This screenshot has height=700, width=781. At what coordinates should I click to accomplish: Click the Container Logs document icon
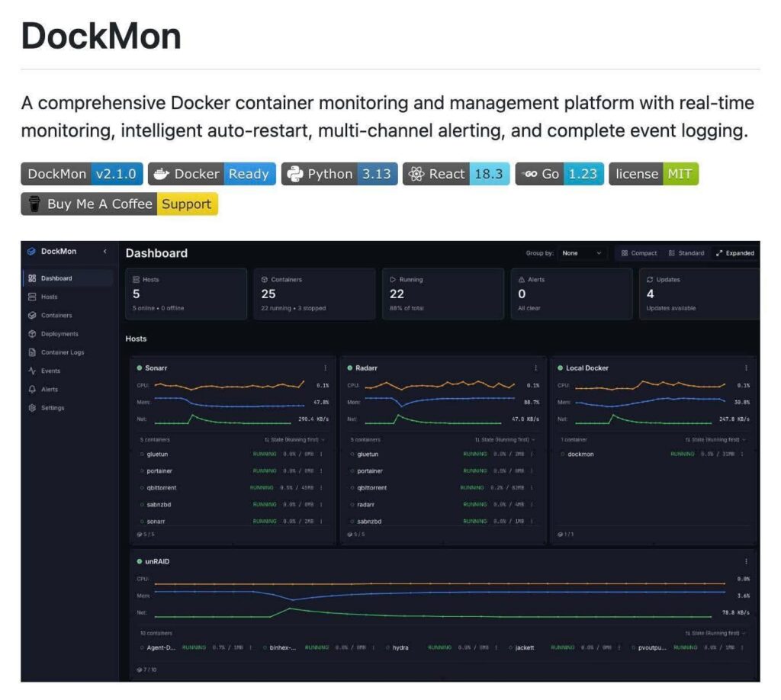pyautogui.click(x=32, y=352)
